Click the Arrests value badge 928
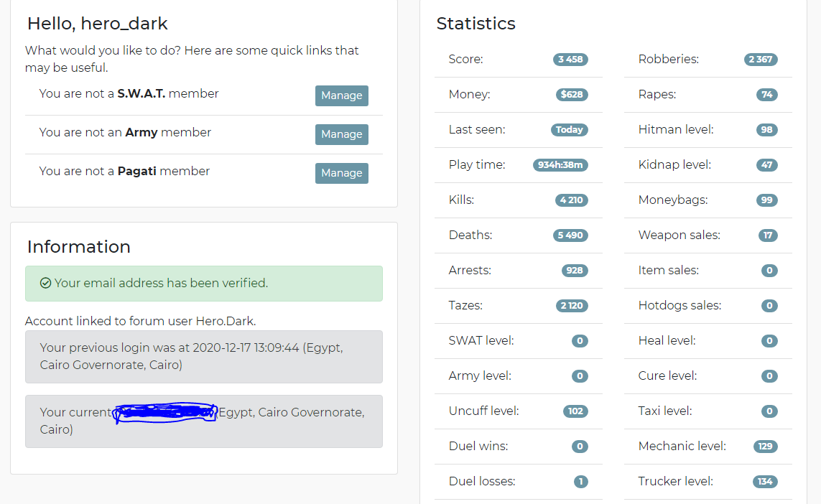 point(575,271)
